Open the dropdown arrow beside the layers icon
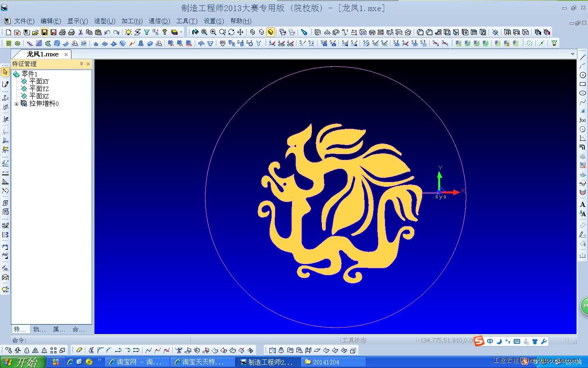This screenshot has width=588, height=368. point(181,32)
